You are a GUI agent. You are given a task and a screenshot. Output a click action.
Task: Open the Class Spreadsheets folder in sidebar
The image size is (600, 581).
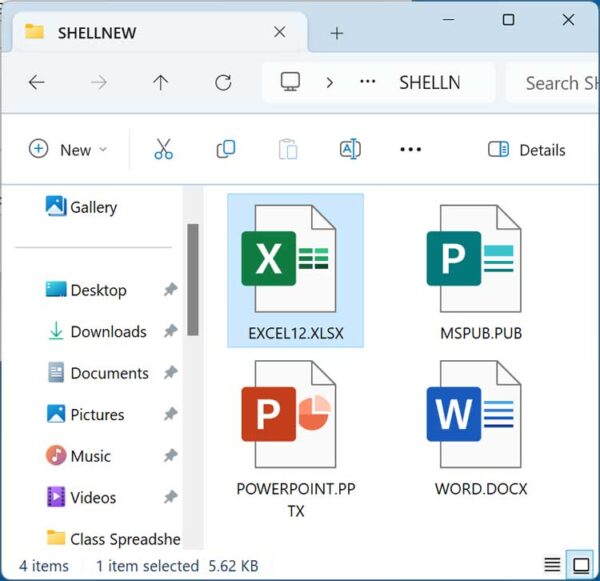coord(113,539)
